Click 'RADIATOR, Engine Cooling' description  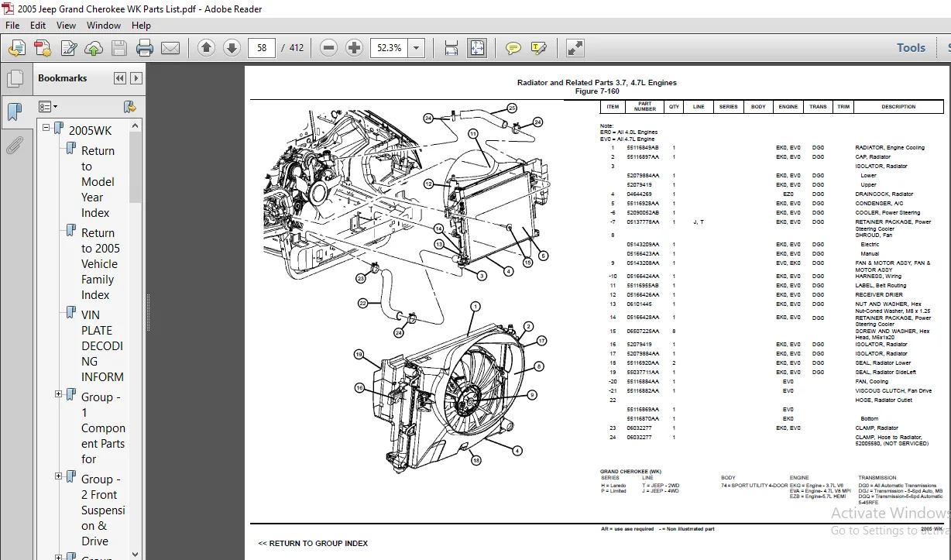(890, 147)
